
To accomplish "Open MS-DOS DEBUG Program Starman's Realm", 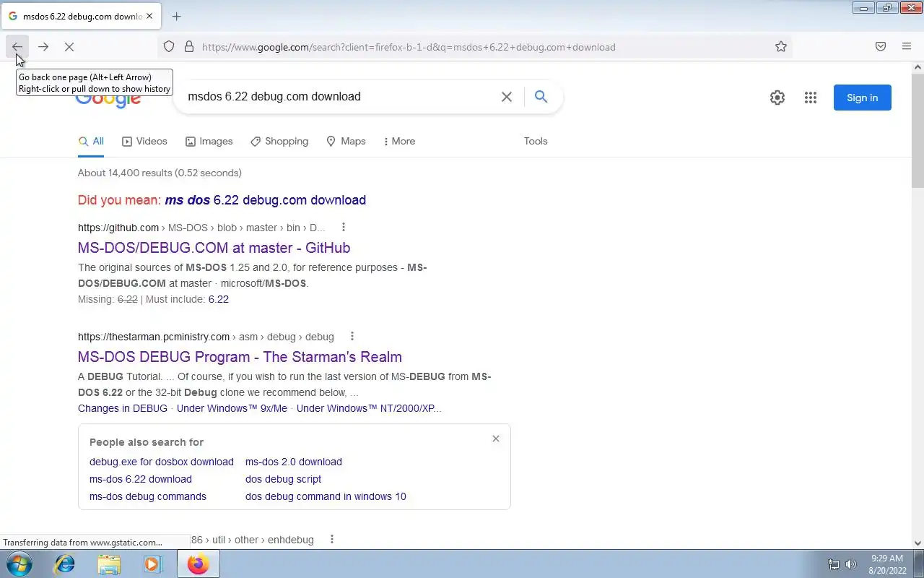I will pos(240,357).
